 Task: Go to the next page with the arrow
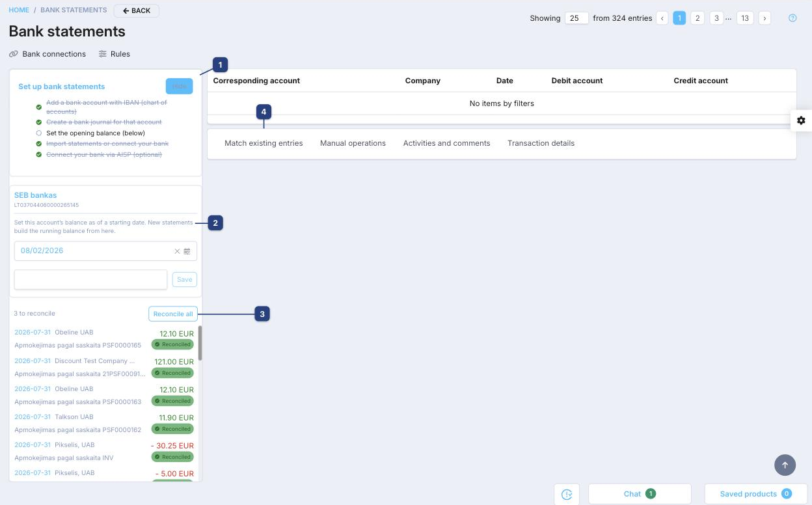point(765,18)
